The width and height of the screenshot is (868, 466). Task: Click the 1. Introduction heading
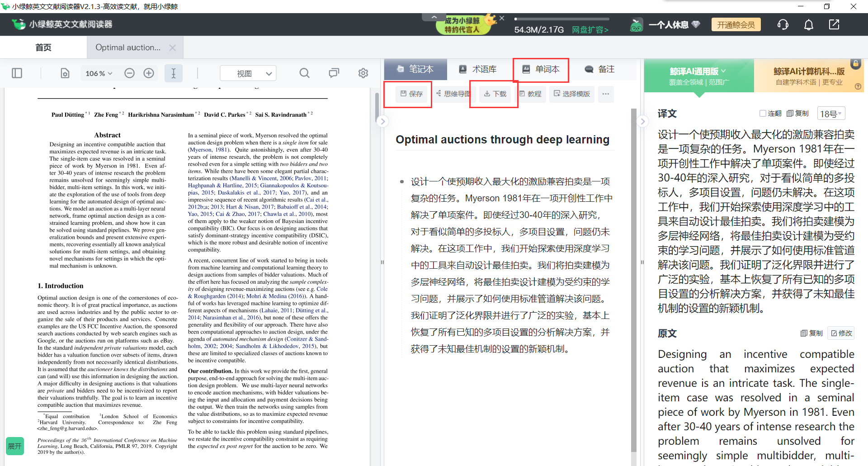pyautogui.click(x=61, y=286)
